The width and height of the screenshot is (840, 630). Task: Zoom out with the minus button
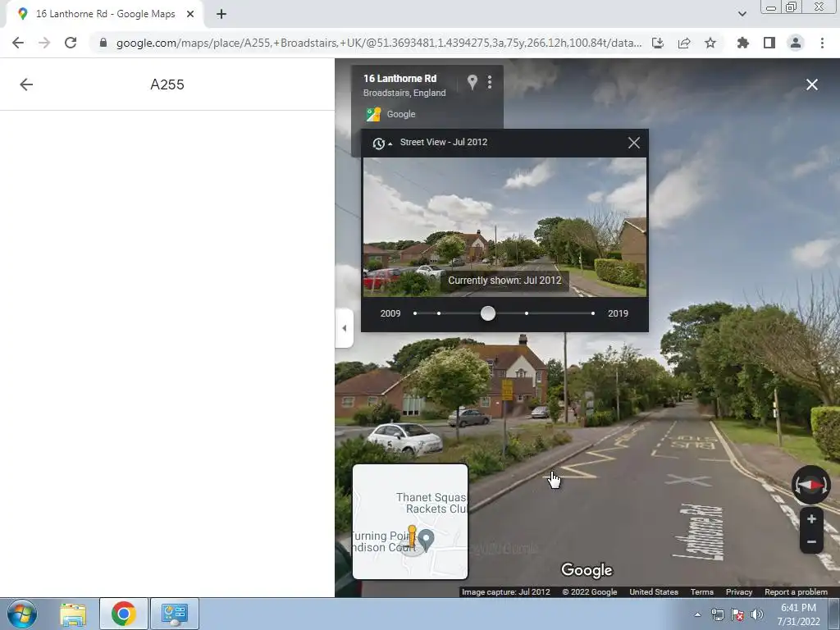[811, 541]
